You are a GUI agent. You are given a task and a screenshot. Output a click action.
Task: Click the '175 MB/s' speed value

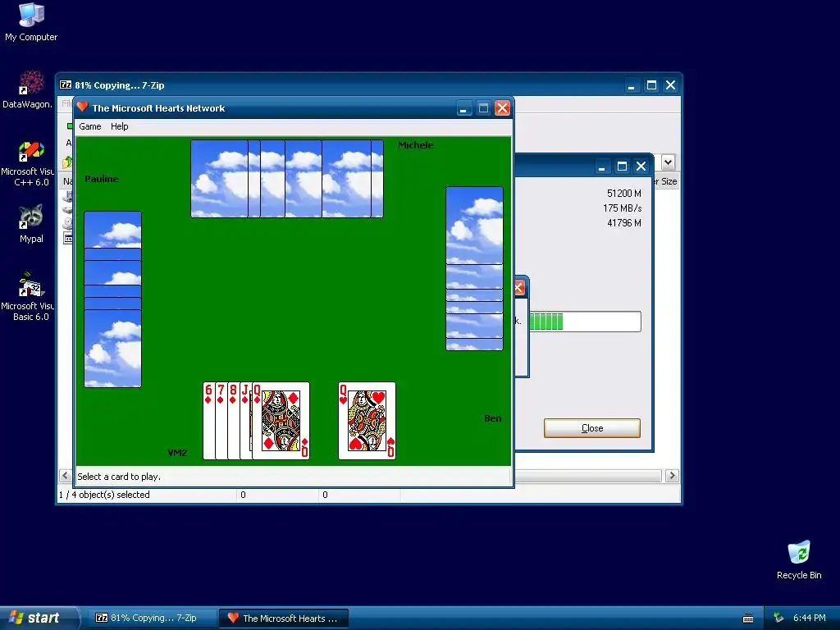[x=622, y=208]
